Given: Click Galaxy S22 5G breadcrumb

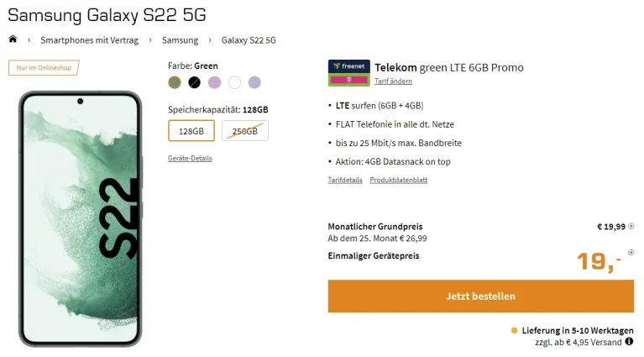Looking at the screenshot, I should (x=249, y=40).
